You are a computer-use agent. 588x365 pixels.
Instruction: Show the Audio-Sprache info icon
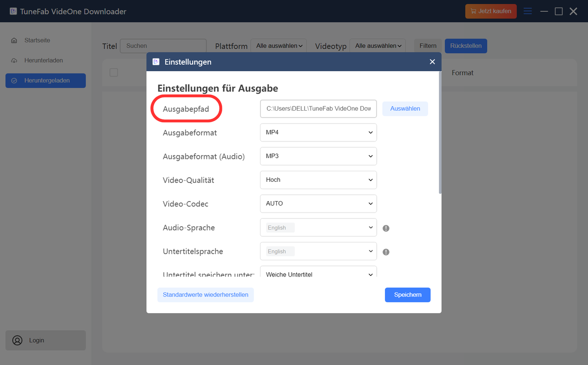[386, 228]
